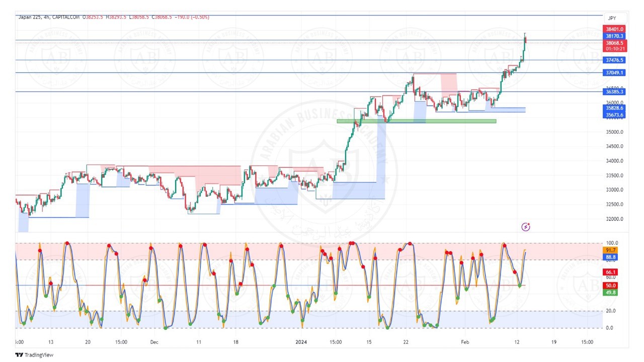
Task: Click the 01:10:21 bar countdown timer
Action: [x=614, y=49]
